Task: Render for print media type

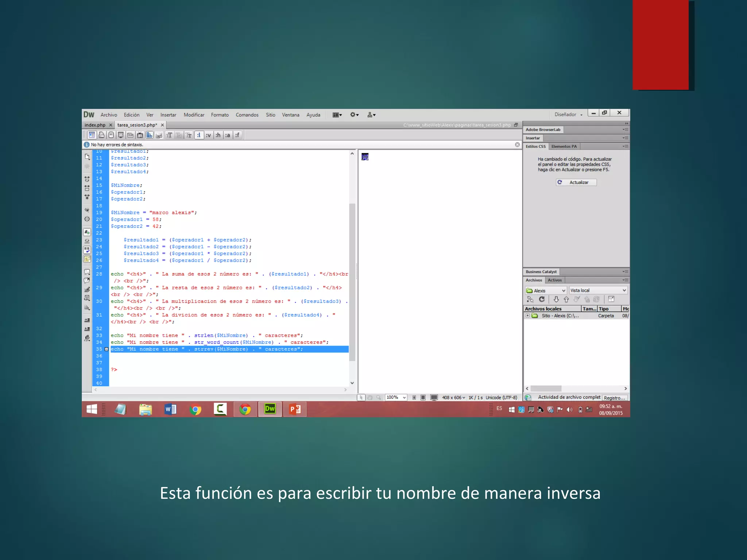Action: click(101, 135)
